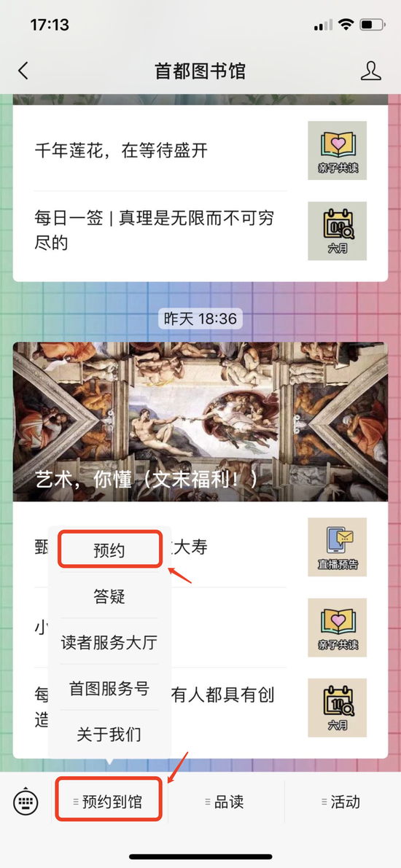This screenshot has width=401, height=868.
Task: Select 答疑 from the popup menu
Action: (109, 596)
